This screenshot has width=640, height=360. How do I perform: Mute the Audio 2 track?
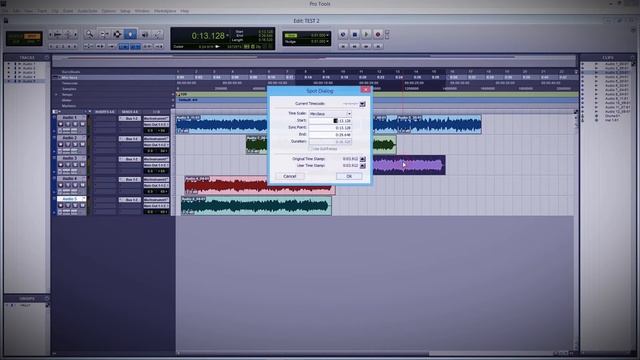point(82,144)
